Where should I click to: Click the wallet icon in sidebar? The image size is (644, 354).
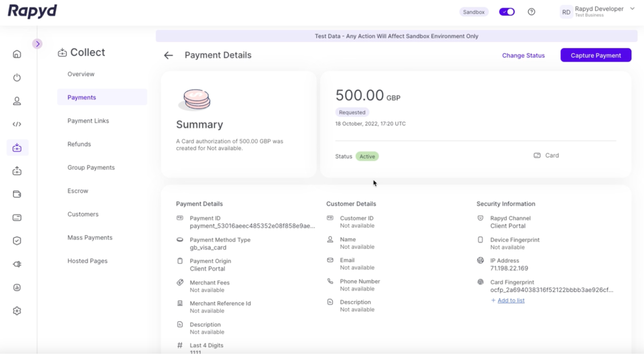[17, 194]
